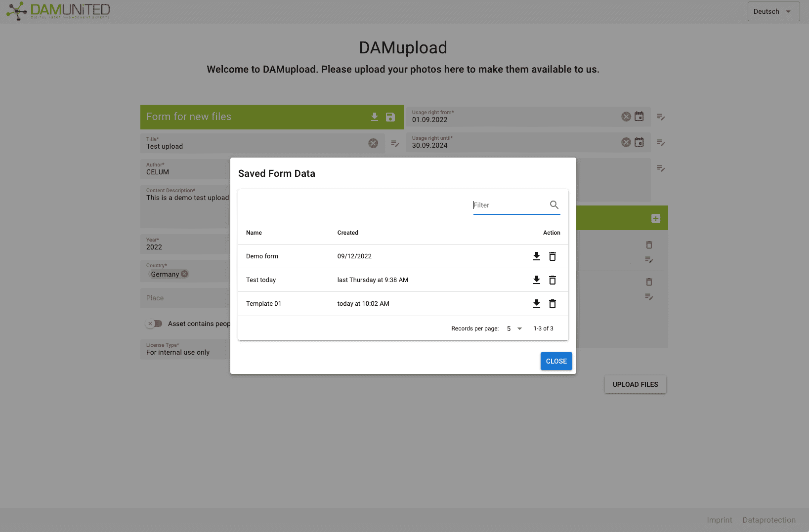Screen dimensions: 809x532
Task: Click the load icon in Form for new files header
Action: click(375, 117)
